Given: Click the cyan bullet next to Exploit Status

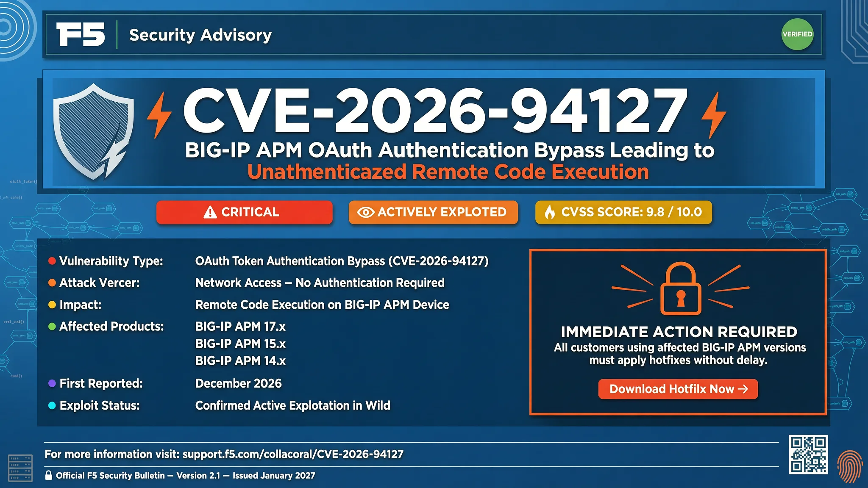Looking at the screenshot, I should point(52,405).
